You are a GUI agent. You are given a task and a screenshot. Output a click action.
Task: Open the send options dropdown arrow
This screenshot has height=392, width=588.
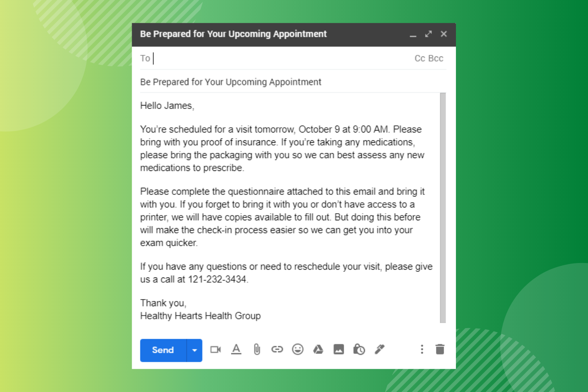194,350
